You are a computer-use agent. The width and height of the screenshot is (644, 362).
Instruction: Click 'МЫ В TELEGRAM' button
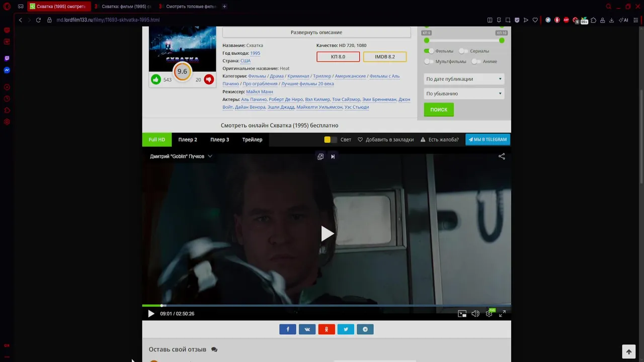(x=488, y=140)
